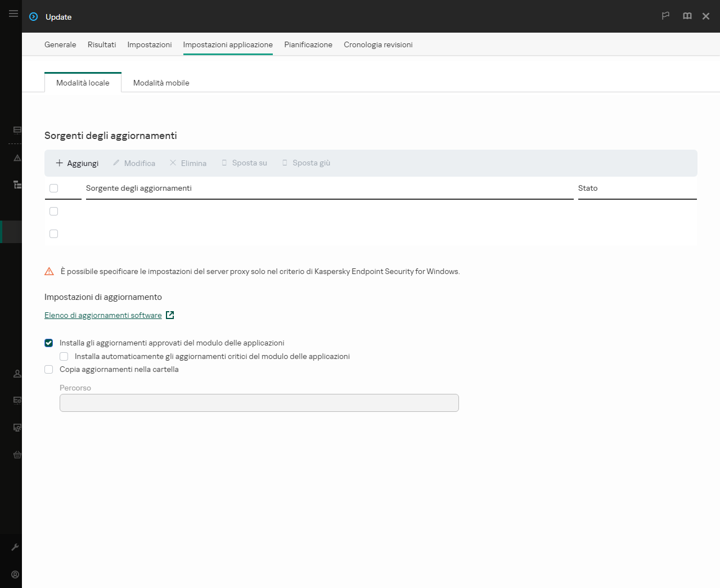Tick the checkbox in the second source row
Image resolution: width=720 pixels, height=588 pixels.
54,234
